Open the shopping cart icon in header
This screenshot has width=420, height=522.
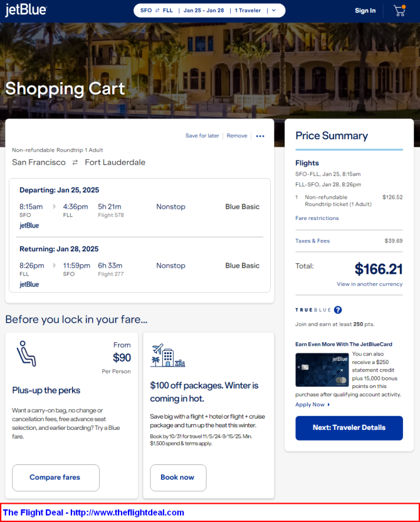click(399, 11)
